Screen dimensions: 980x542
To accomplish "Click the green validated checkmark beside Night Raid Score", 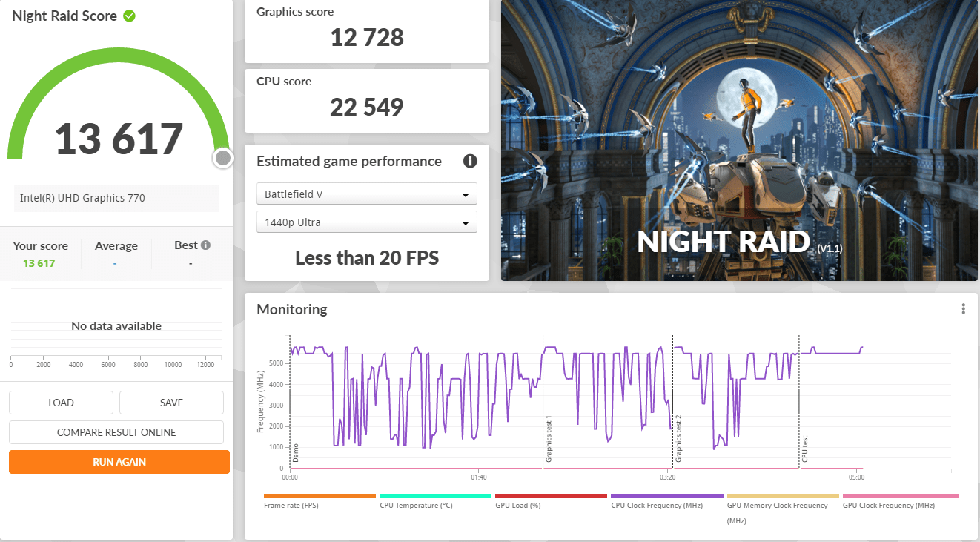I will 129,16.
